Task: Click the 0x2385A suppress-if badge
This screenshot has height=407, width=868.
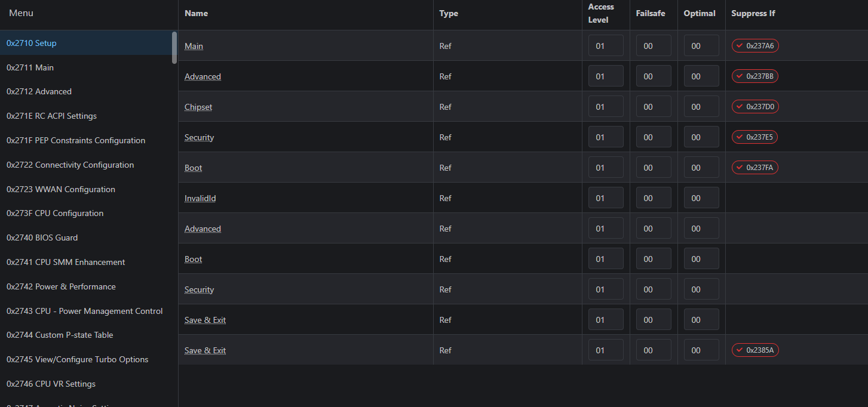Action: pyautogui.click(x=755, y=350)
